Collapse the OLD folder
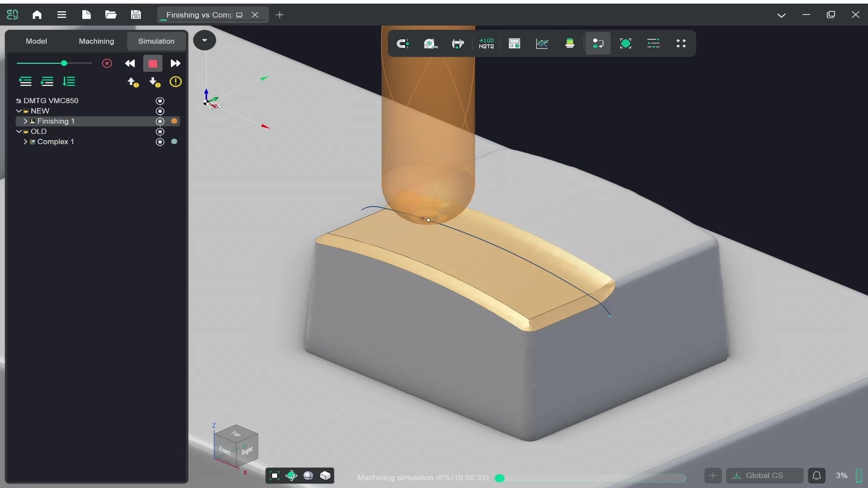Image resolution: width=868 pixels, height=488 pixels. pyautogui.click(x=19, y=131)
